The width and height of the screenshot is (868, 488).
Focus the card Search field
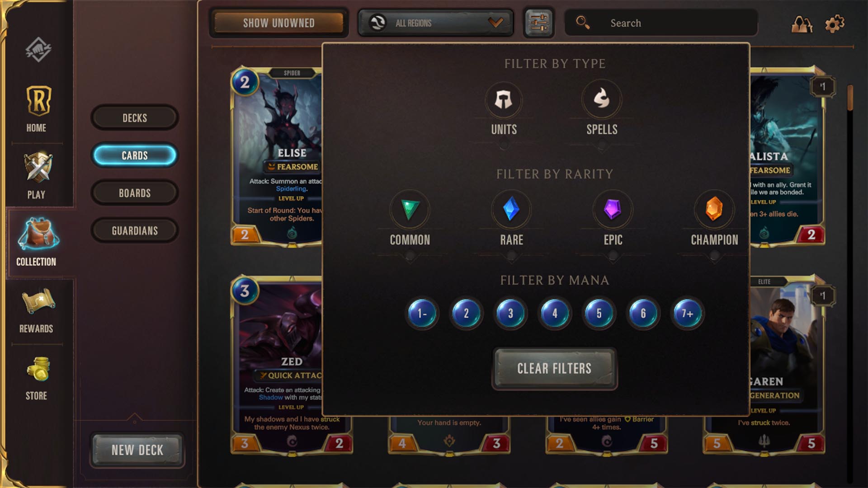(661, 23)
